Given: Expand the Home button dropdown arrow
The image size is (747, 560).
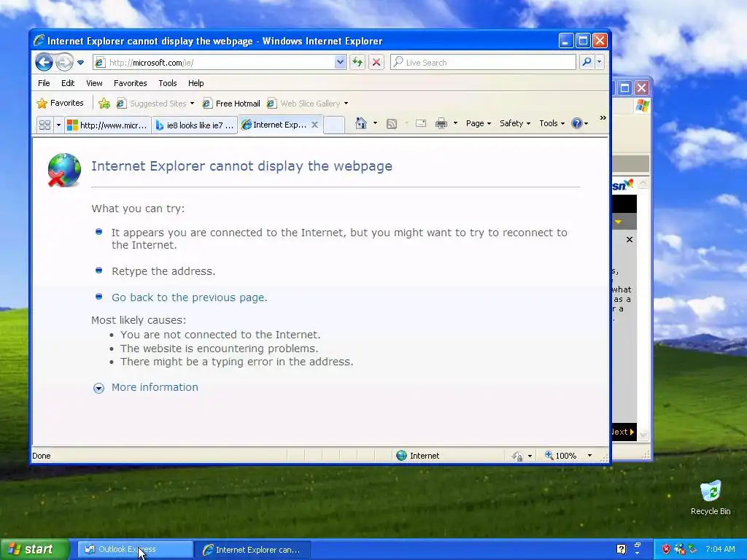Looking at the screenshot, I should (x=375, y=123).
